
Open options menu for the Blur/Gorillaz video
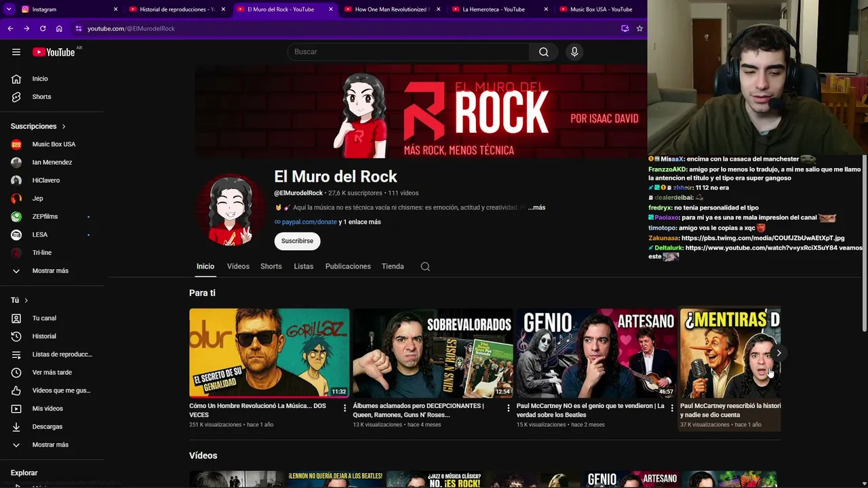coord(344,408)
